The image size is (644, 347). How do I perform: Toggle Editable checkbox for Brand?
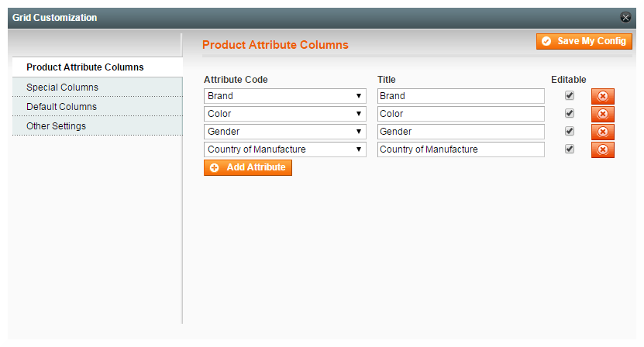pos(570,95)
